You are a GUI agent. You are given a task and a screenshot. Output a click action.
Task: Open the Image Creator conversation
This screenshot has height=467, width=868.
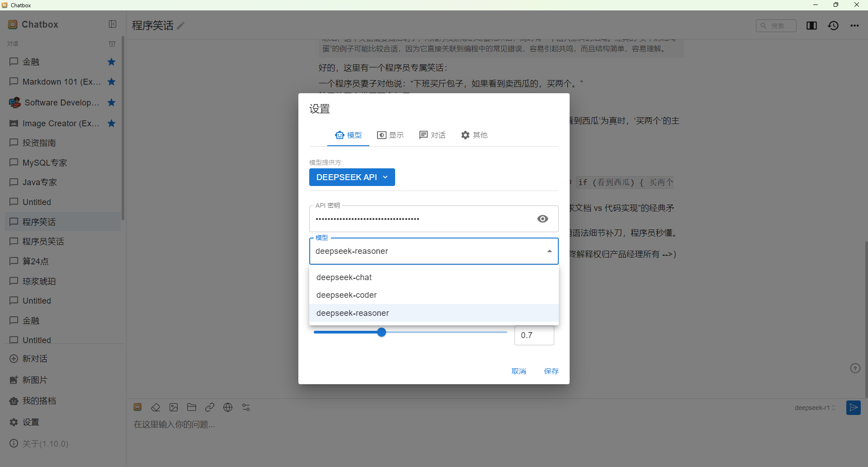tap(62, 124)
